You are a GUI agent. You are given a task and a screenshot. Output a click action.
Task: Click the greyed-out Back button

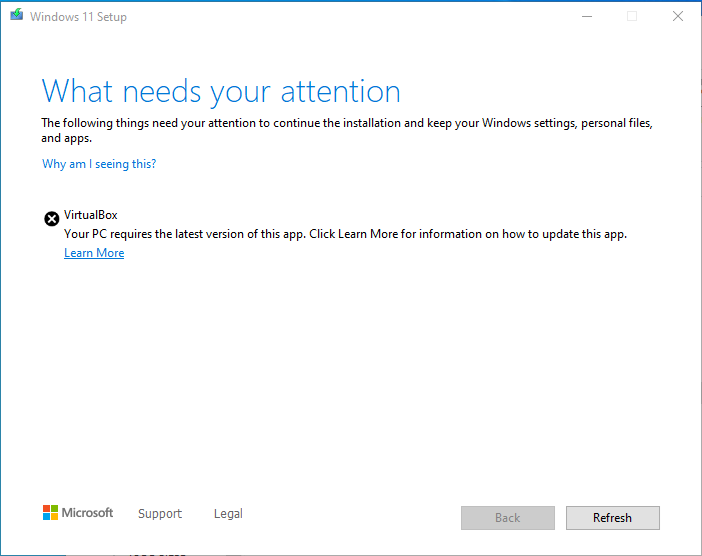[508, 518]
